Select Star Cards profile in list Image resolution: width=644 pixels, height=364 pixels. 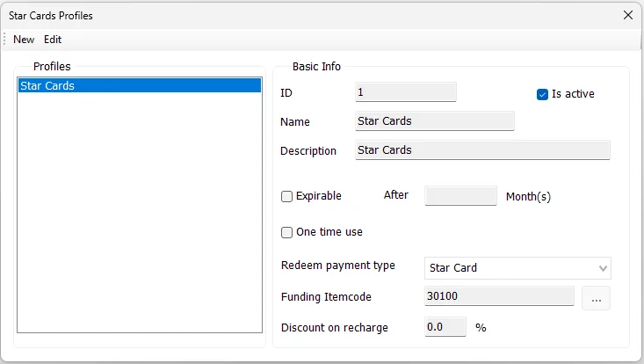140,85
